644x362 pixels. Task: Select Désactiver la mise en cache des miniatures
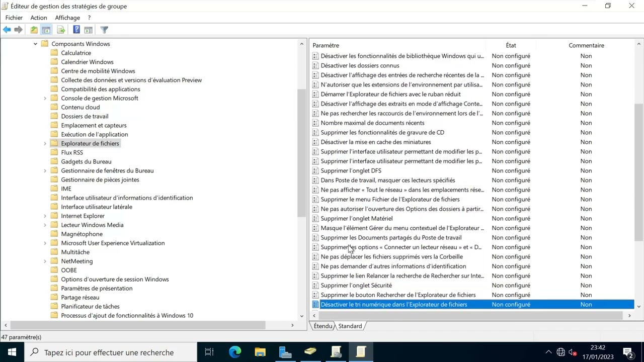(376, 142)
